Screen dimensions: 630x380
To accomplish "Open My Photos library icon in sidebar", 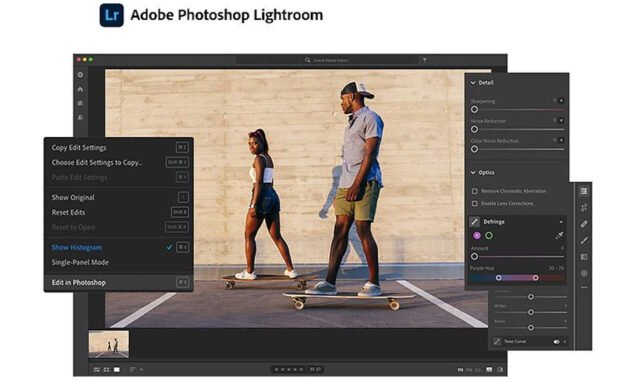I will click(80, 103).
